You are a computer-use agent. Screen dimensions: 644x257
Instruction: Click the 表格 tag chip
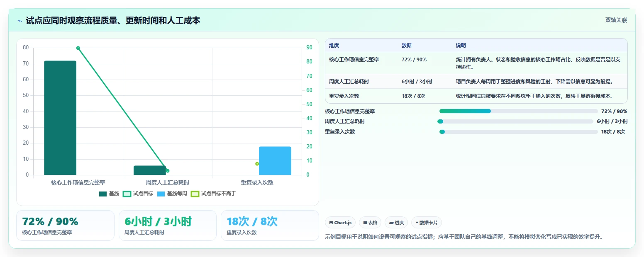click(x=370, y=223)
